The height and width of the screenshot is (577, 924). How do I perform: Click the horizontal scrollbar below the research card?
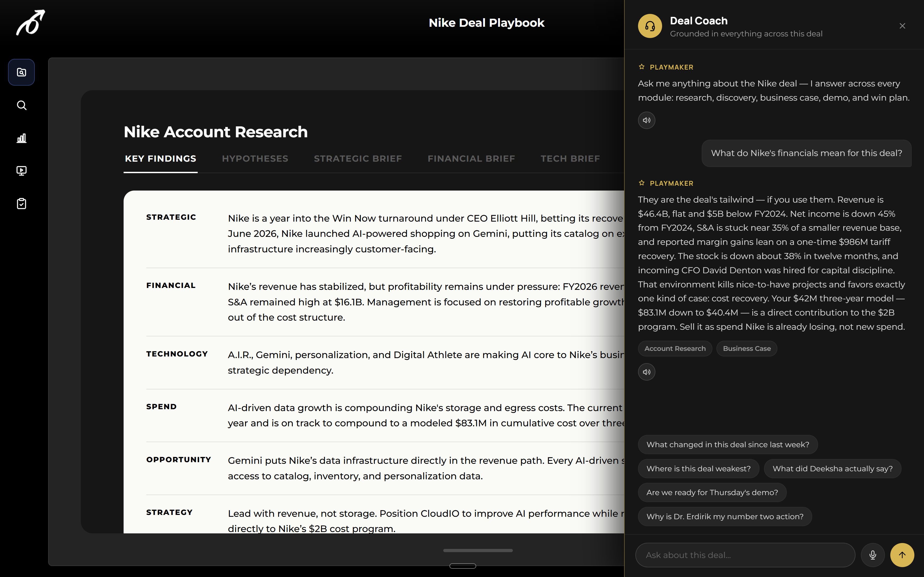(478, 550)
